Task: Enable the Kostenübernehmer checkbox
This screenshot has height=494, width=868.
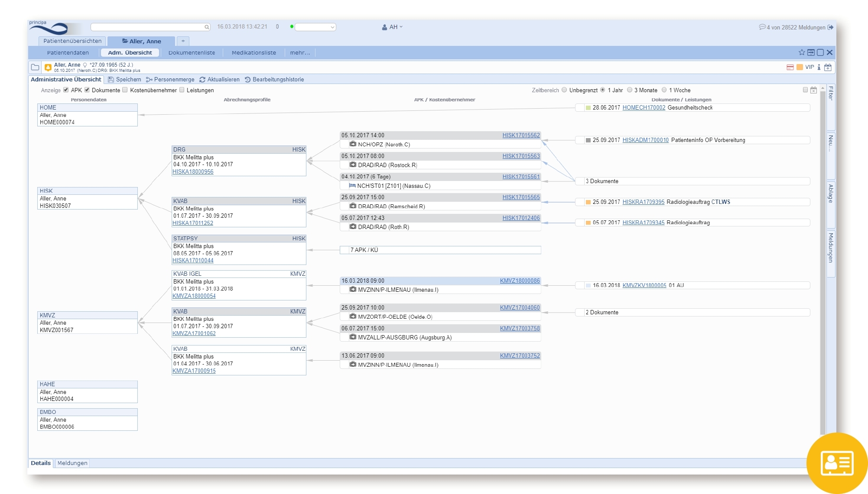Action: tap(125, 90)
